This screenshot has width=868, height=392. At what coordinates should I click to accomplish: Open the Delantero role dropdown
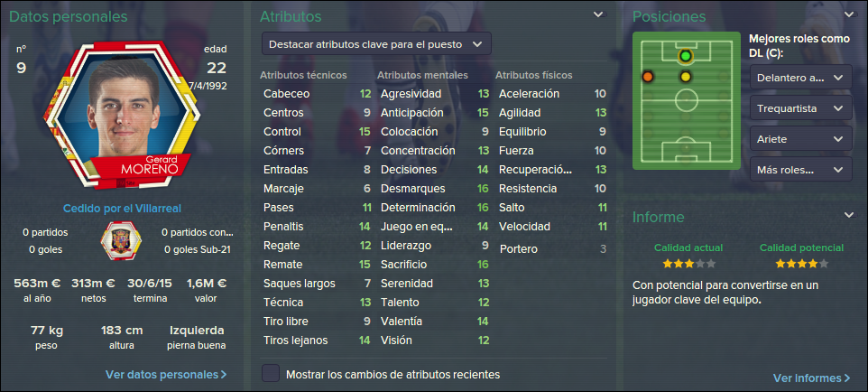pyautogui.click(x=800, y=78)
